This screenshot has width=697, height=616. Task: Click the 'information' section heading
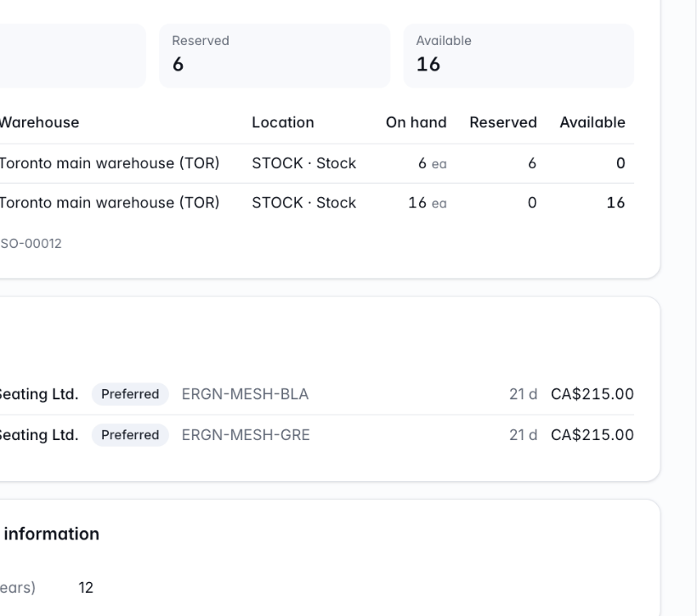point(52,534)
